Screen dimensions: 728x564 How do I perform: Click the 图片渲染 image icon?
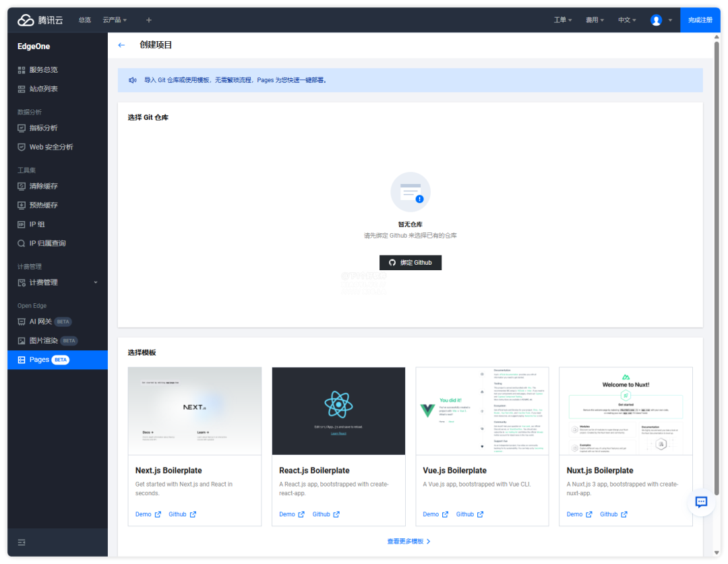22,341
